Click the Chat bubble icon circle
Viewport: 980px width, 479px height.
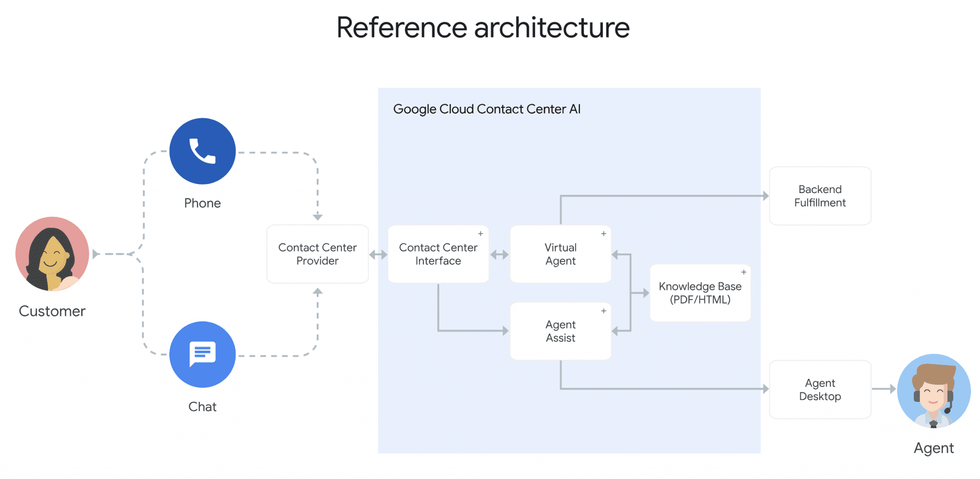(x=202, y=354)
